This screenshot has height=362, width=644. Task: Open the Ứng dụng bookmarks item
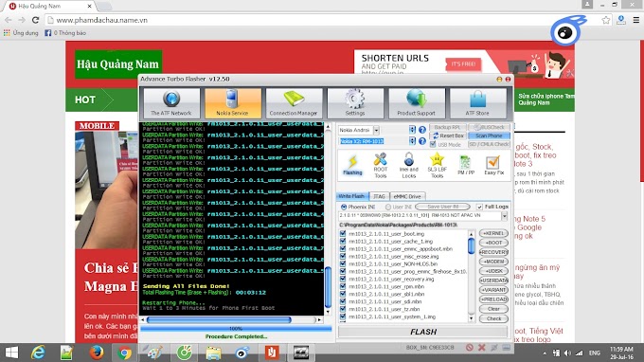pos(21,33)
